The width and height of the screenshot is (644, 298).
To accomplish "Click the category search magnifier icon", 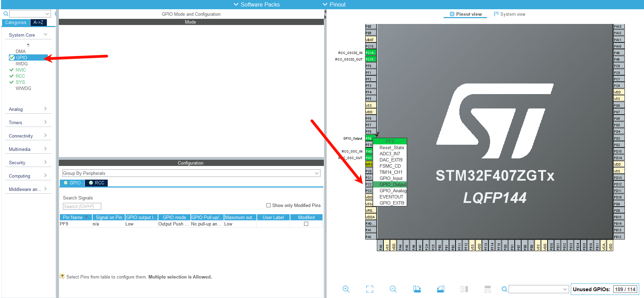I will (x=6, y=14).
